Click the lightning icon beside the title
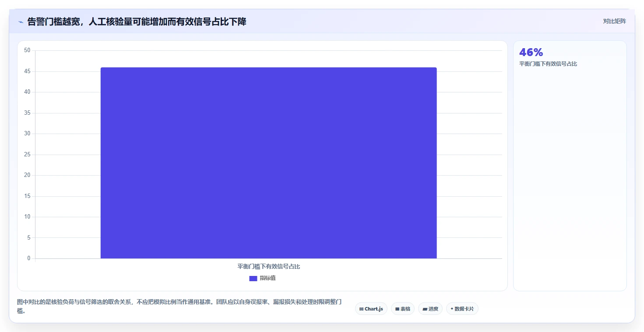This screenshot has width=644, height=332. tap(21, 22)
